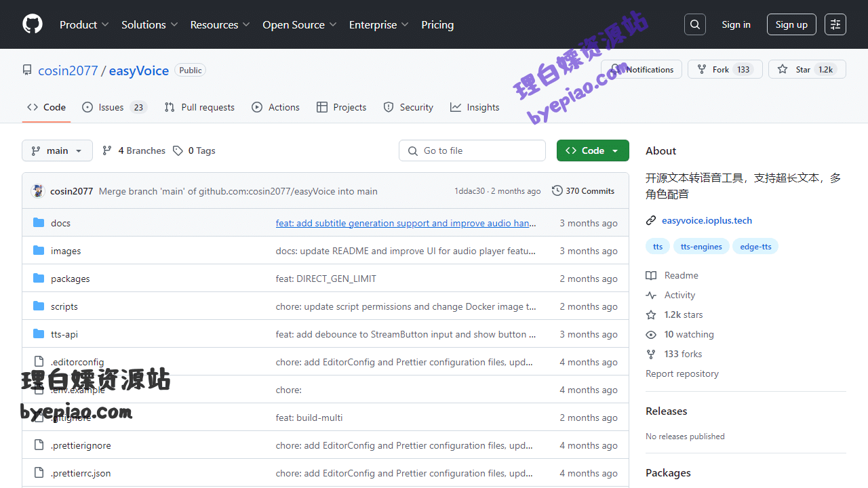Screen dimensions: 868x488
Task: Open the Packages heading link
Action: pos(668,472)
